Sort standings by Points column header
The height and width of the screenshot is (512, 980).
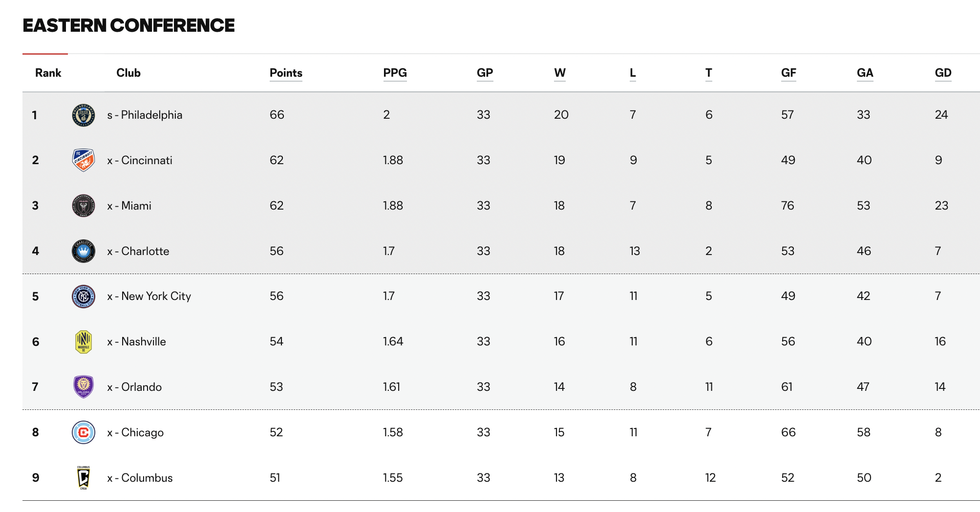tap(286, 73)
